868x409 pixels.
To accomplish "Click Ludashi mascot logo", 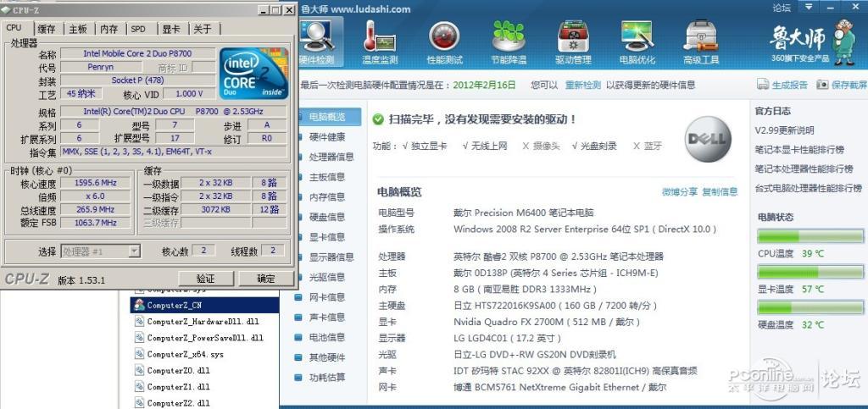I will point(843,41).
